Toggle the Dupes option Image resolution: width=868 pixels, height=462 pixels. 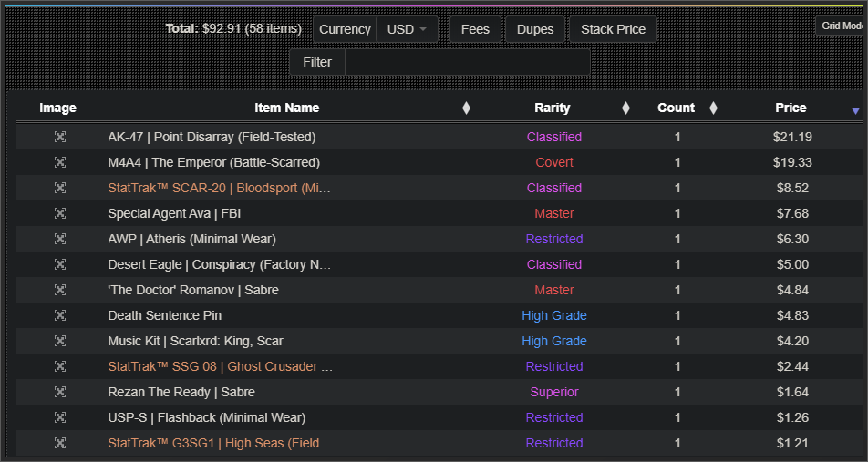535,29
